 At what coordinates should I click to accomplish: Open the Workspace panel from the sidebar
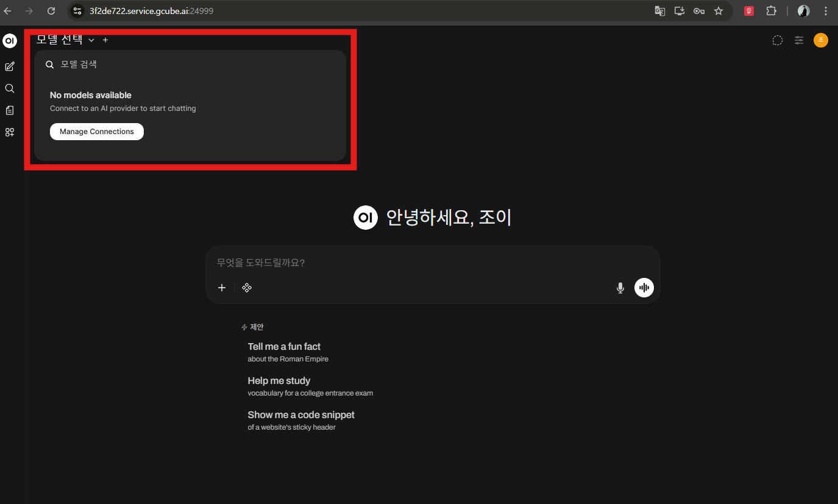tap(9, 132)
